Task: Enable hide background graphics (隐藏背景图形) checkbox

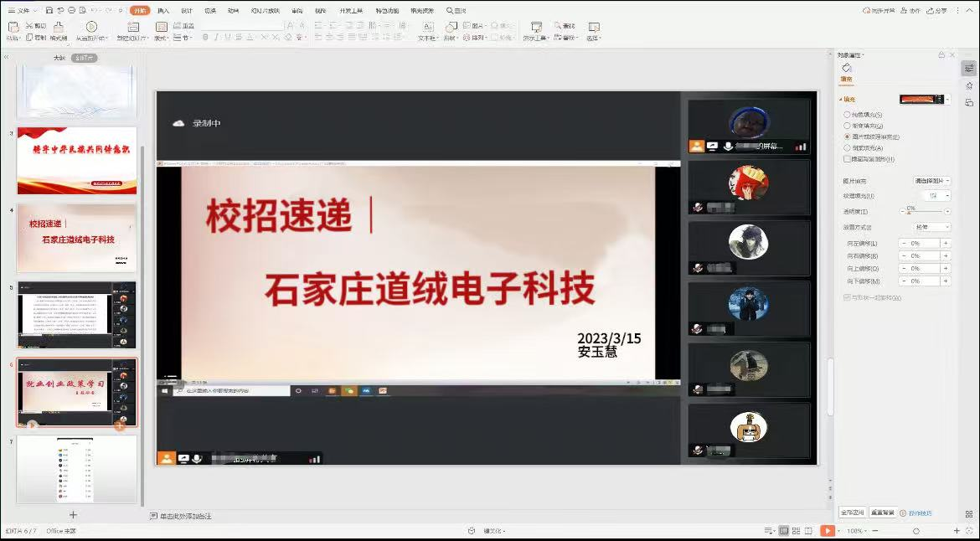Action: pyautogui.click(x=847, y=158)
